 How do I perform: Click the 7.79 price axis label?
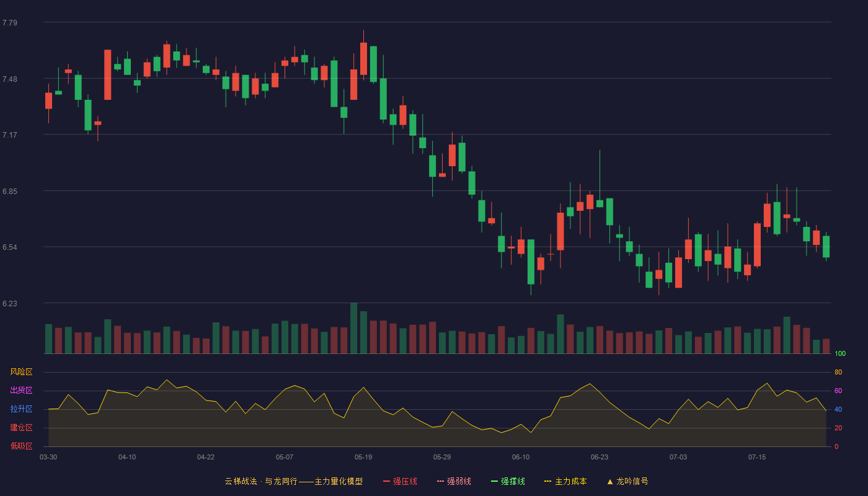coord(10,23)
